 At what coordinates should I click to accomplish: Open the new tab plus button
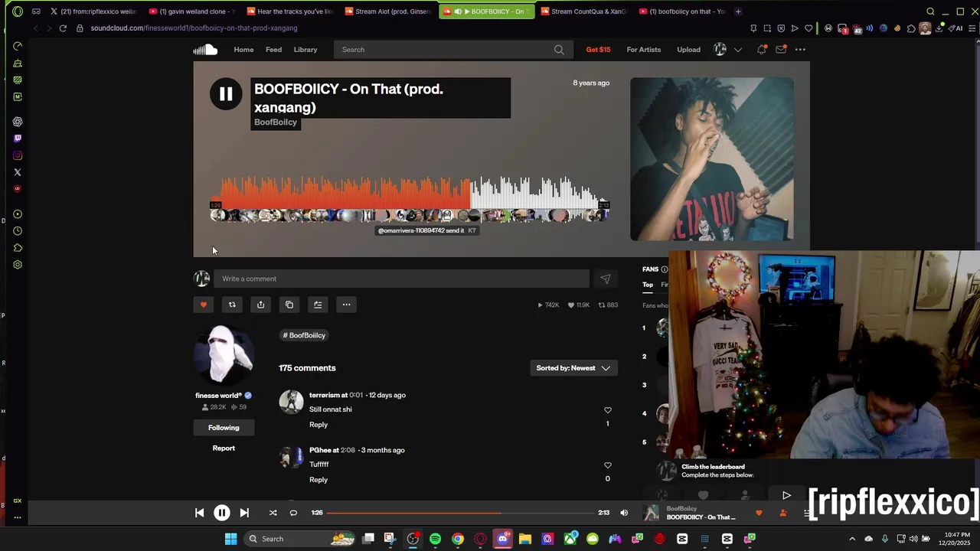pyautogui.click(x=738, y=11)
